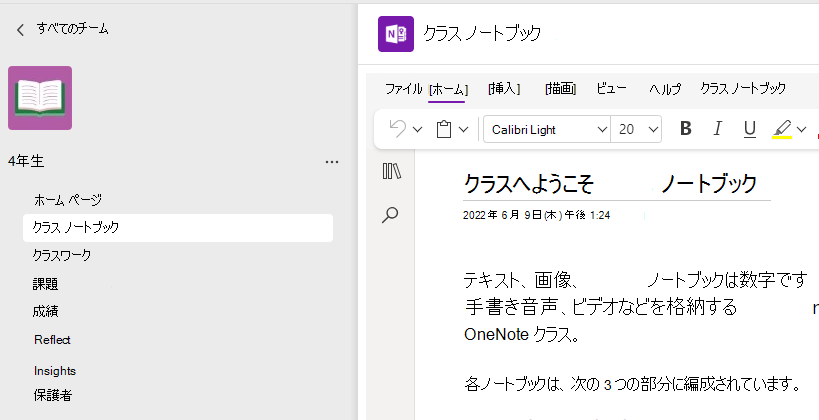
Task: Show the notebook navigation pane icon
Action: pos(391,171)
